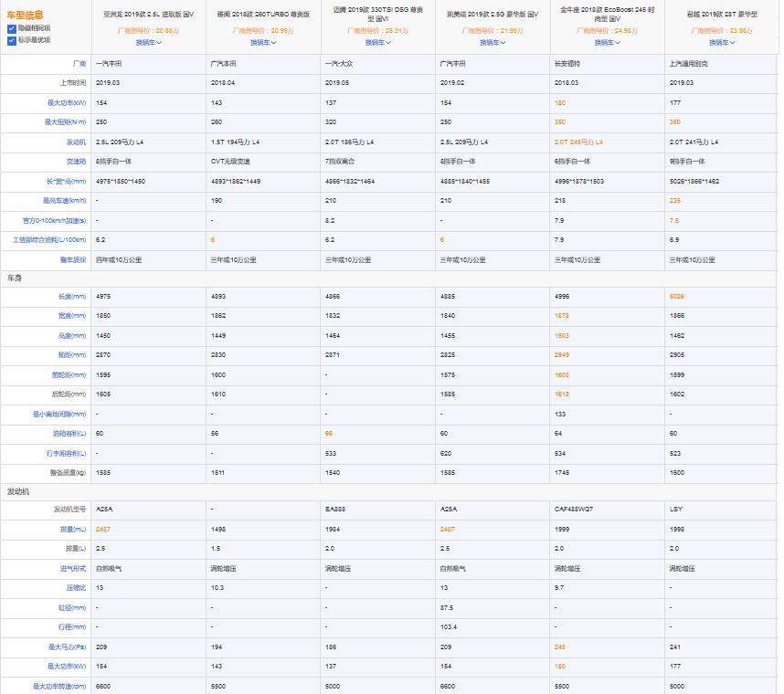Open the 金牛座 2018款 EcoBoost 245 car title
Screen dimensions: 784x694
click(607, 14)
